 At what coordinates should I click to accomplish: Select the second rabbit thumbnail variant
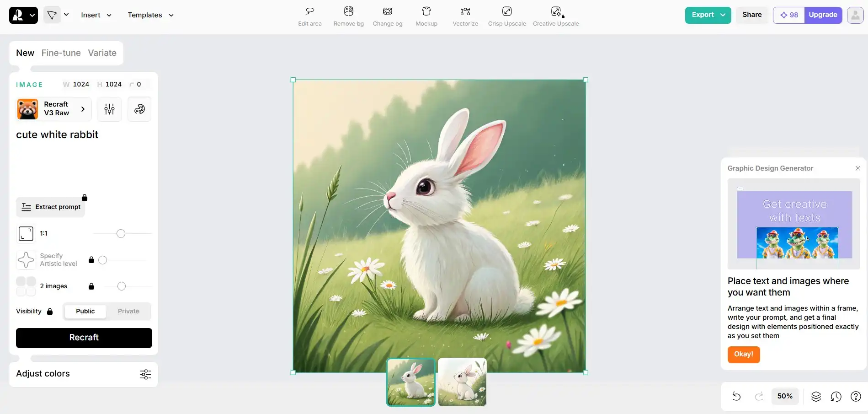pos(462,382)
